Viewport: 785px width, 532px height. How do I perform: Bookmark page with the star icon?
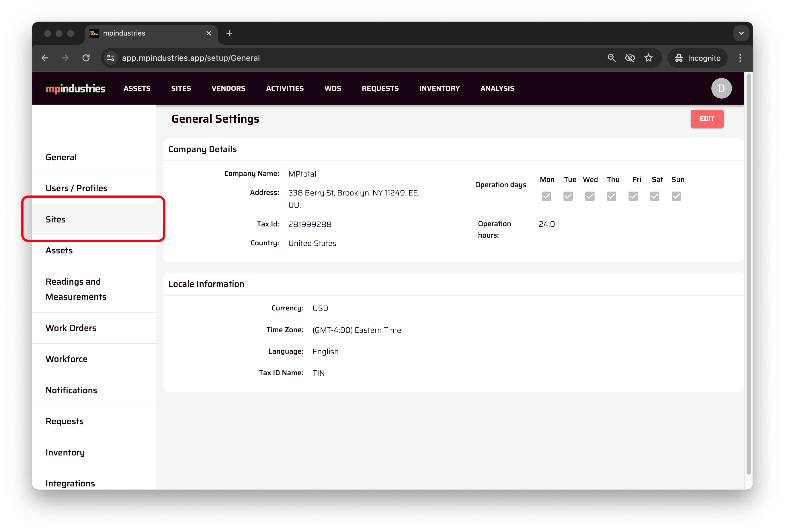(648, 58)
